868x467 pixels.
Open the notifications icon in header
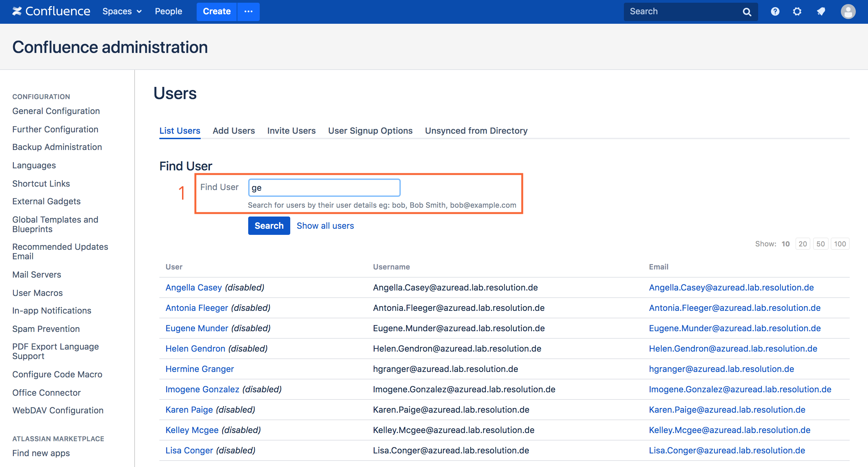point(821,12)
